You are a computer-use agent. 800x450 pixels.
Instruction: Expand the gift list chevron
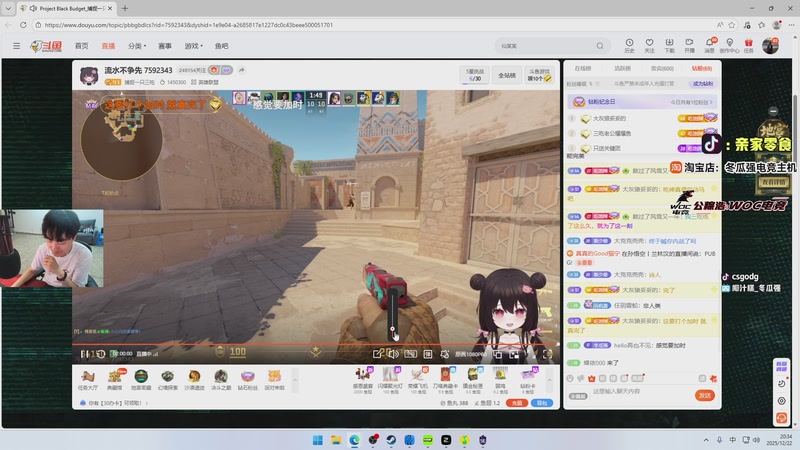coord(549,380)
